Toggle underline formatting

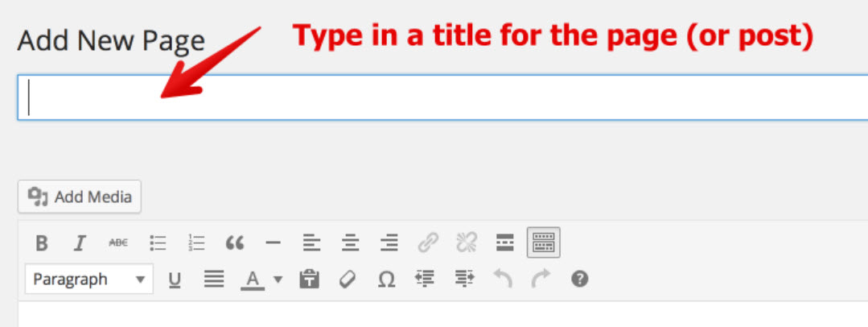(x=175, y=279)
